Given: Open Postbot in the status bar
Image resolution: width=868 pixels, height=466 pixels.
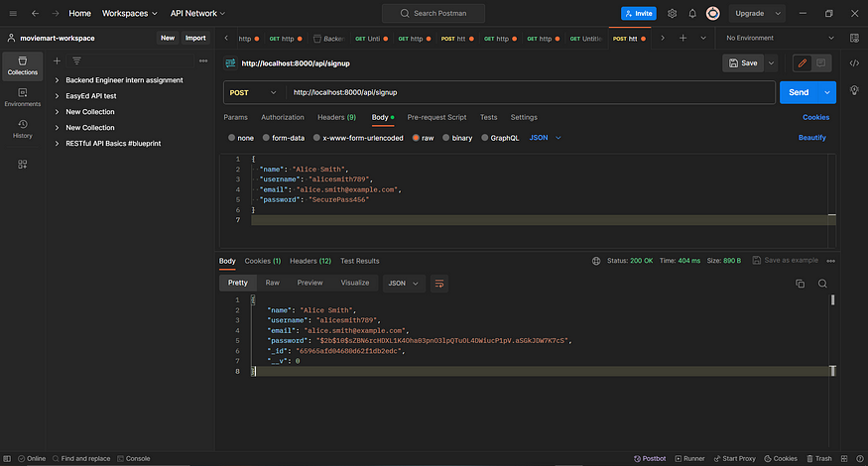Looking at the screenshot, I should pos(650,458).
